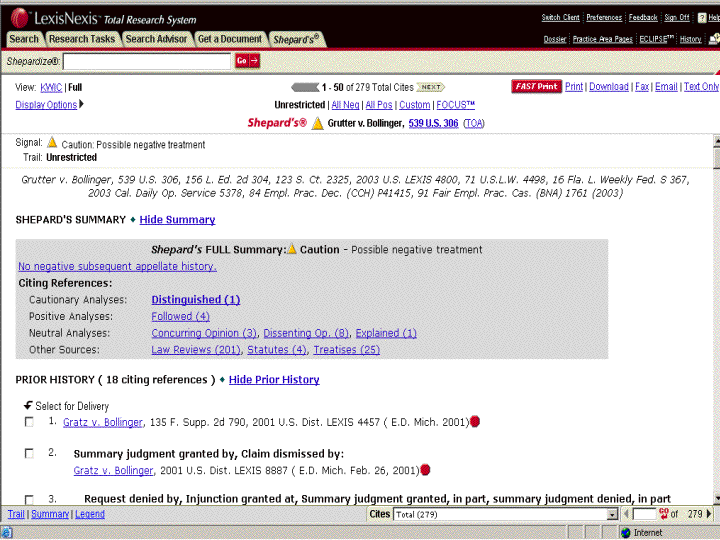Click the Select for Delivery arrow icon
This screenshot has width=720, height=540.
tap(28, 405)
